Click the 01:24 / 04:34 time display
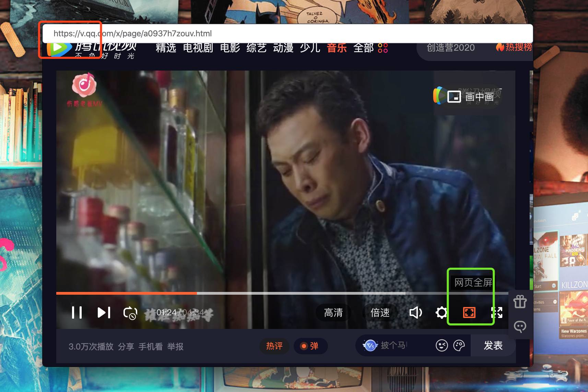This screenshot has height=392, width=588. pyautogui.click(x=180, y=313)
